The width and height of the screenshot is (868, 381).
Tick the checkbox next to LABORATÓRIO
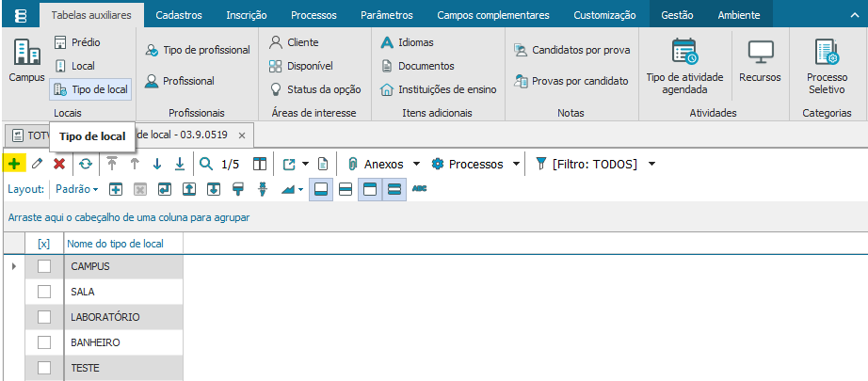pyautogui.click(x=44, y=317)
